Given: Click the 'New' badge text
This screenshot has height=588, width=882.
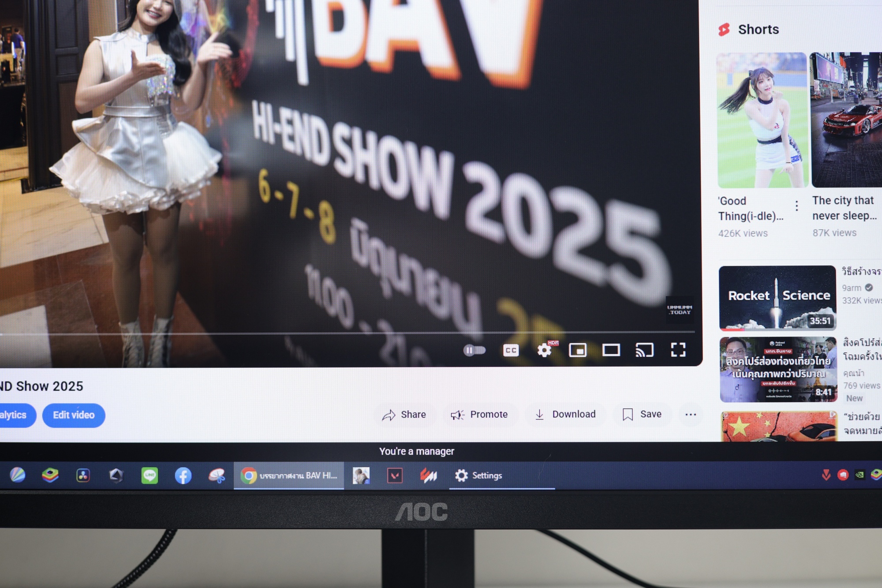Looking at the screenshot, I should pyautogui.click(x=854, y=398).
